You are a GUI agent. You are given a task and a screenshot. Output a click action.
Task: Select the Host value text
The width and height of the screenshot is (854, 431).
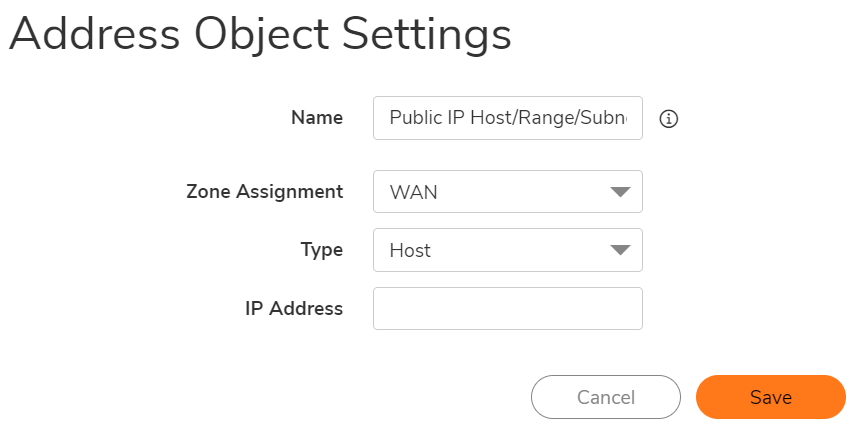point(410,250)
